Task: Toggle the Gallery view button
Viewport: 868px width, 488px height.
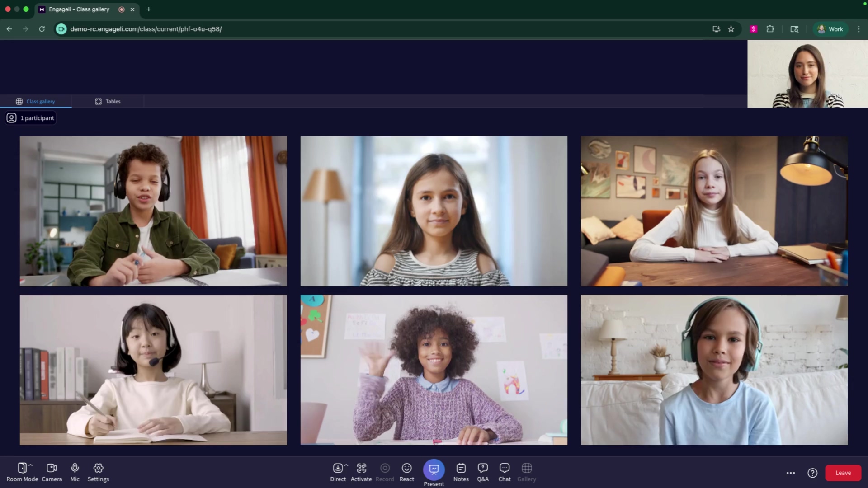Action: tap(526, 472)
